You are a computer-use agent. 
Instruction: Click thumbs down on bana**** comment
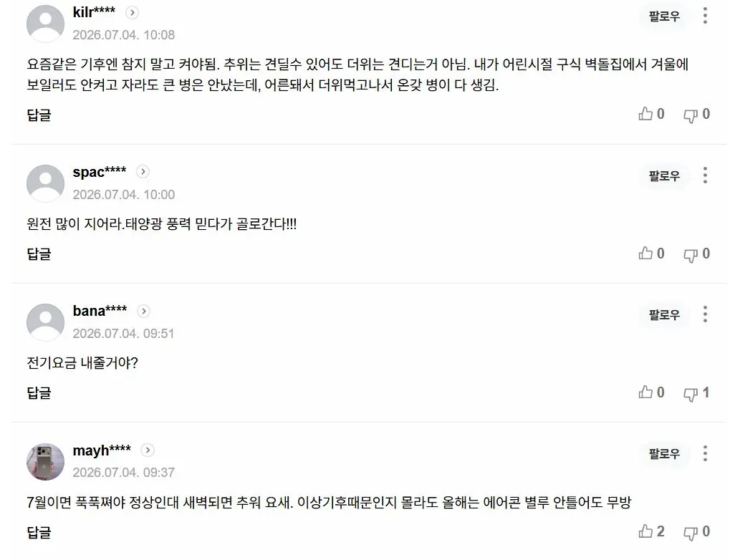coord(691,394)
